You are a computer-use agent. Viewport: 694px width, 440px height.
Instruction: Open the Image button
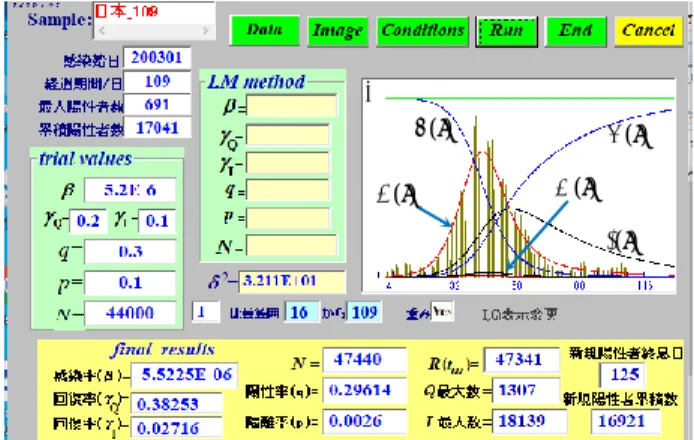coord(338,31)
